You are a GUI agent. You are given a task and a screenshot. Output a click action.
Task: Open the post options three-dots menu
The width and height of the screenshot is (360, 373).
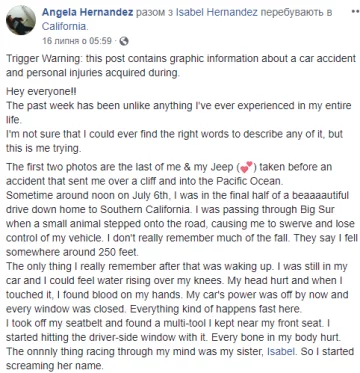(355, 11)
